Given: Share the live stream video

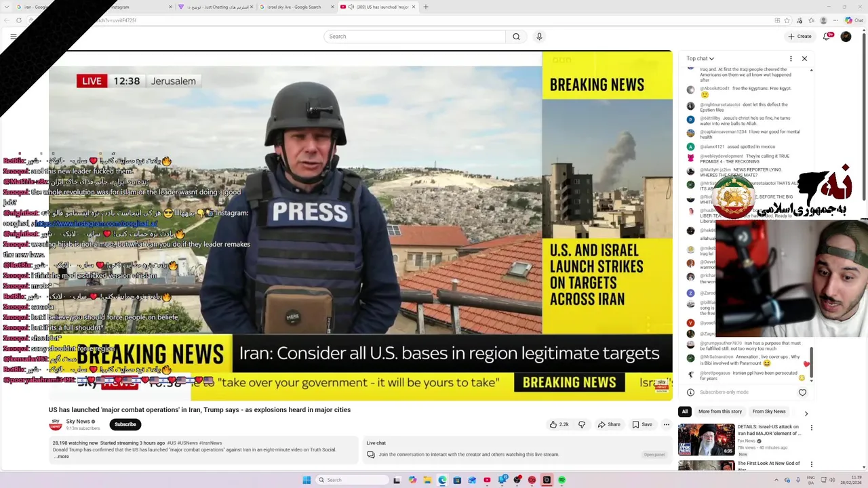Looking at the screenshot, I should (x=609, y=424).
